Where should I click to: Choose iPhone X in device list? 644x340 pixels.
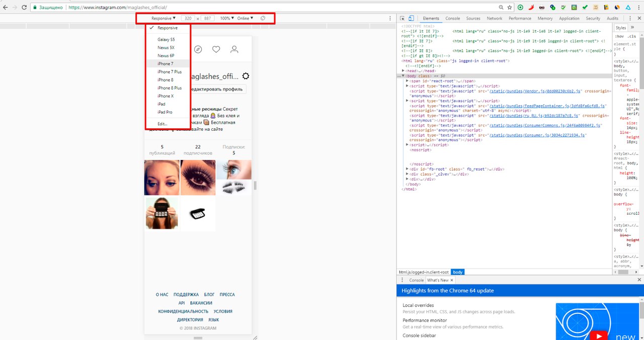point(168,96)
